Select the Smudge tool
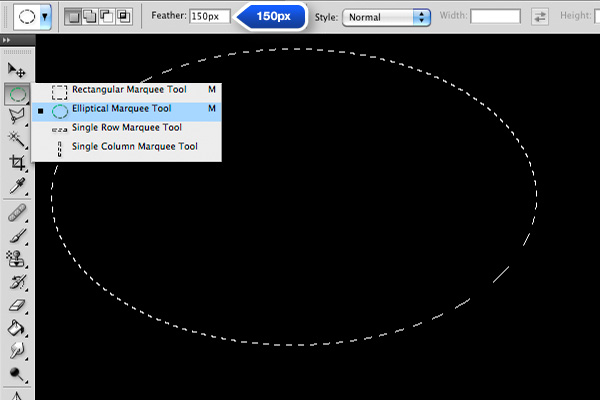Image resolution: width=600 pixels, height=400 pixels. point(17,351)
